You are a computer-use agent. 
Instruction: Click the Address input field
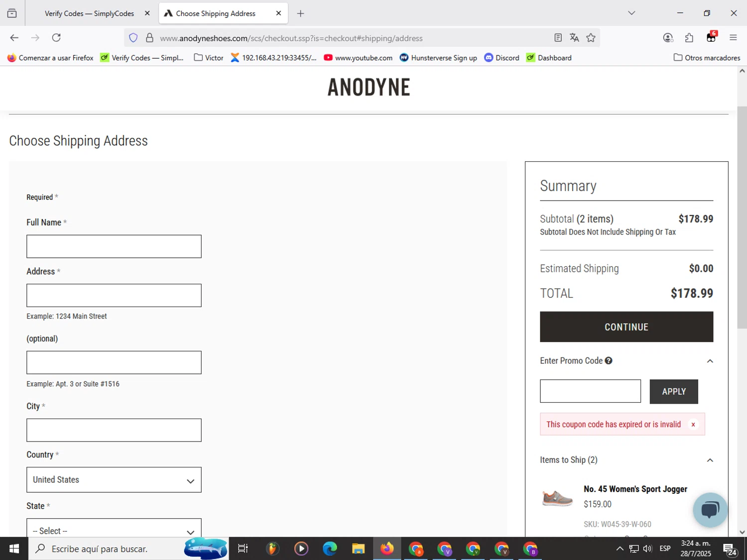pyautogui.click(x=114, y=296)
